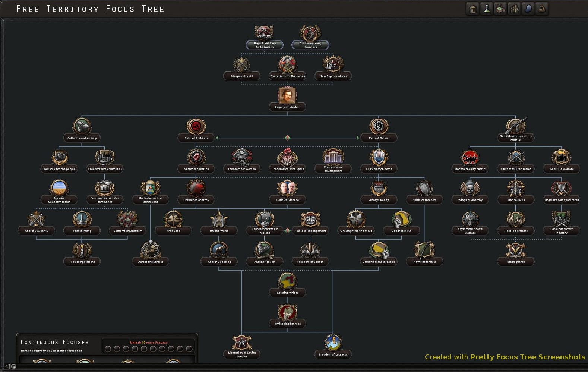Choose the Whitening for reds focus
The image size is (588, 372).
point(287,316)
